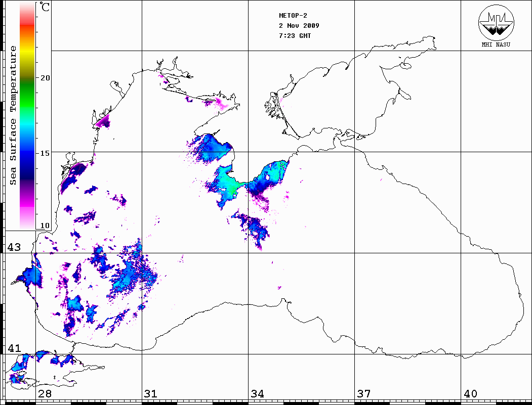Click longitude label 34
The image size is (532, 405).
[x=257, y=394]
